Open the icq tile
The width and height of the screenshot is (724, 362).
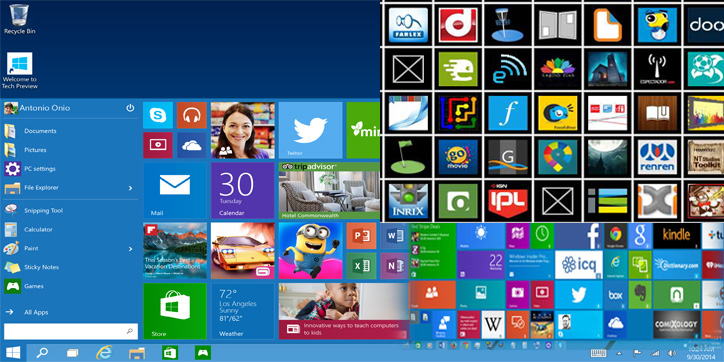pyautogui.click(x=579, y=265)
